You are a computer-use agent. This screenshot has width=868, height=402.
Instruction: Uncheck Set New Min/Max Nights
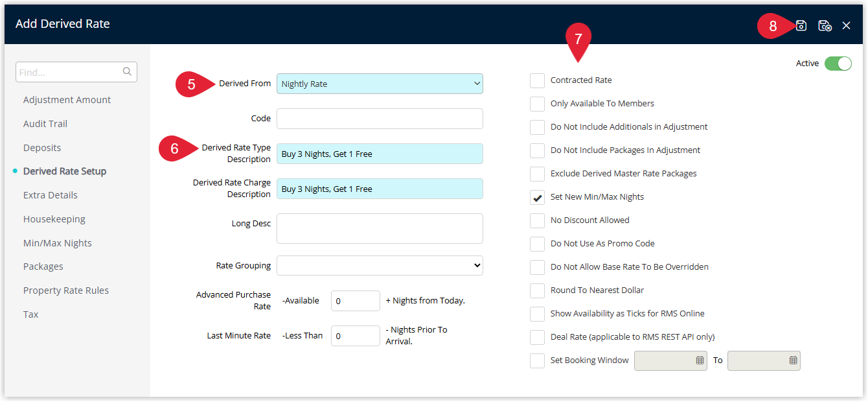coord(537,197)
